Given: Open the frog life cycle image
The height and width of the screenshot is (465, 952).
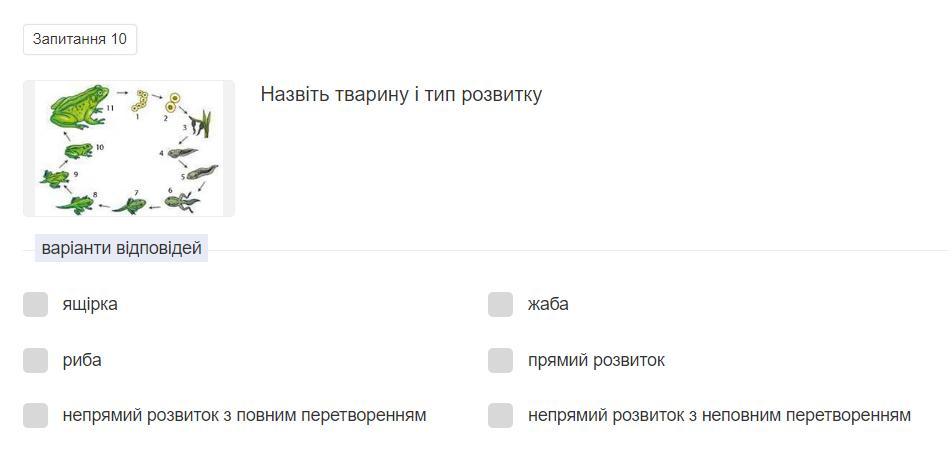Looking at the screenshot, I should pos(129,148).
